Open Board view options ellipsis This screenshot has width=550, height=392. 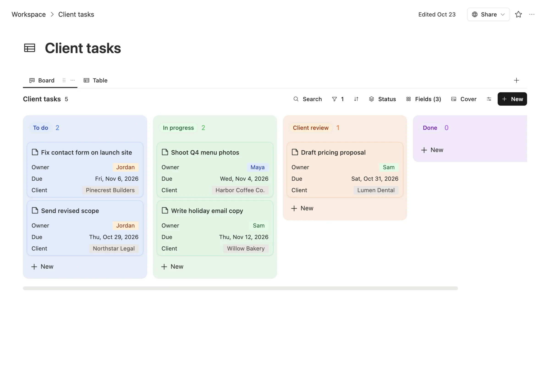[73, 80]
